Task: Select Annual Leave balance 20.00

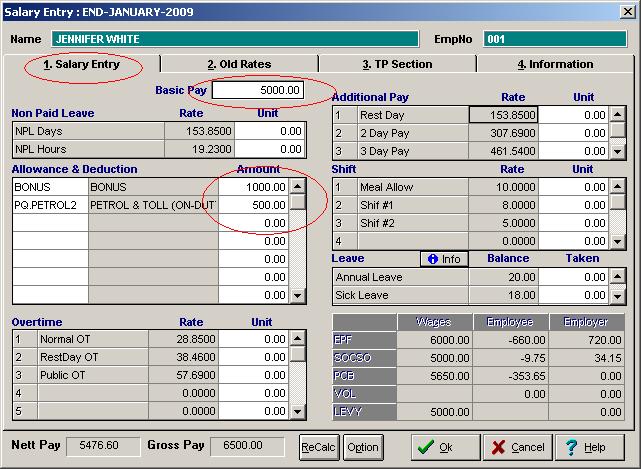Action: [x=503, y=277]
